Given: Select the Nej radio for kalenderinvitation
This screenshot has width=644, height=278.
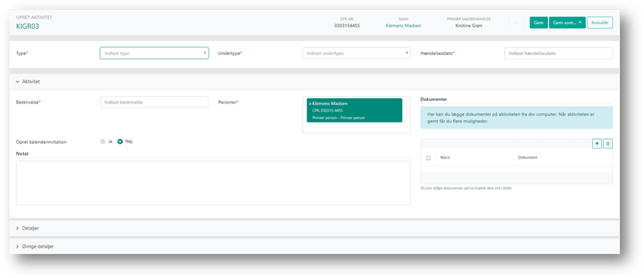Looking at the screenshot, I should pyautogui.click(x=120, y=142).
